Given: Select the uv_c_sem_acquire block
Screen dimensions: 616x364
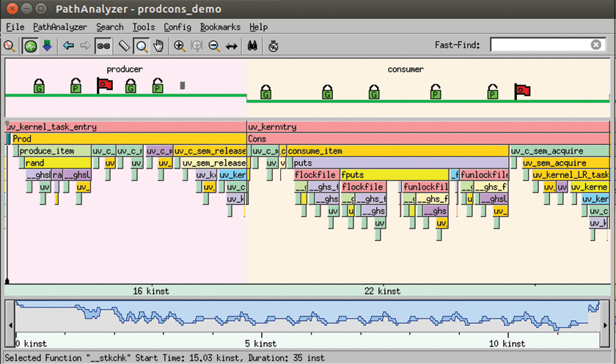Looking at the screenshot, I should 560,151.
